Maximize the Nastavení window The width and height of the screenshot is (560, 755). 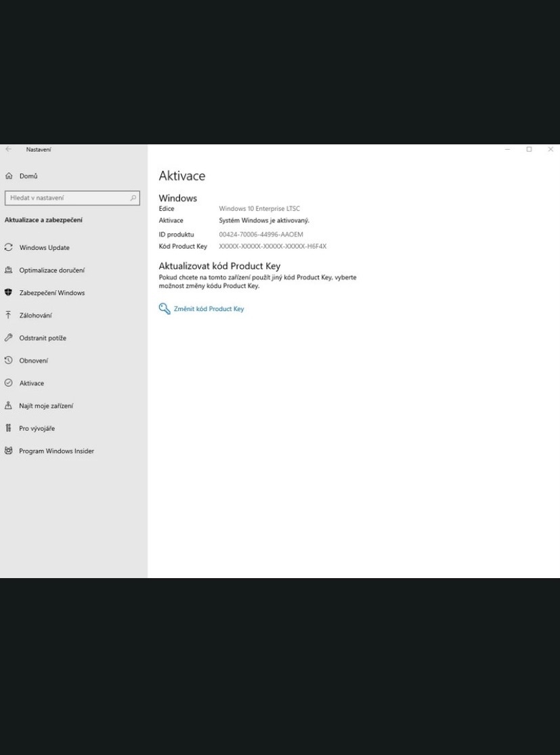529,149
